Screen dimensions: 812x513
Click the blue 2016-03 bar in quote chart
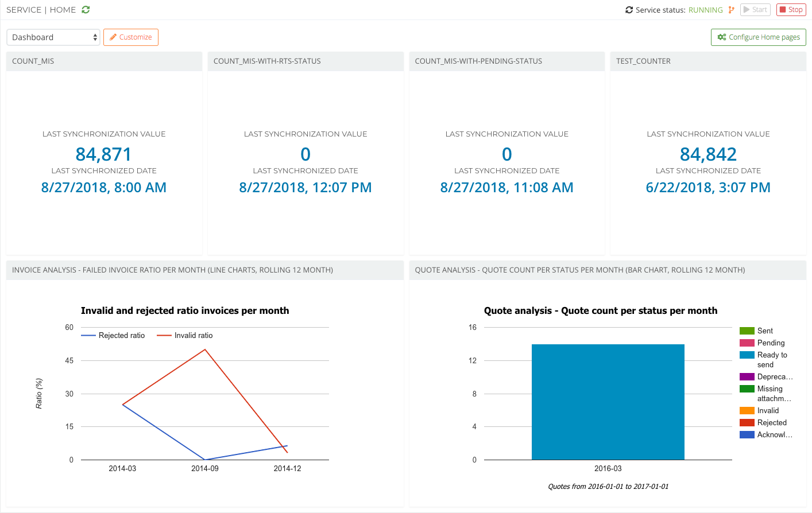click(x=608, y=402)
